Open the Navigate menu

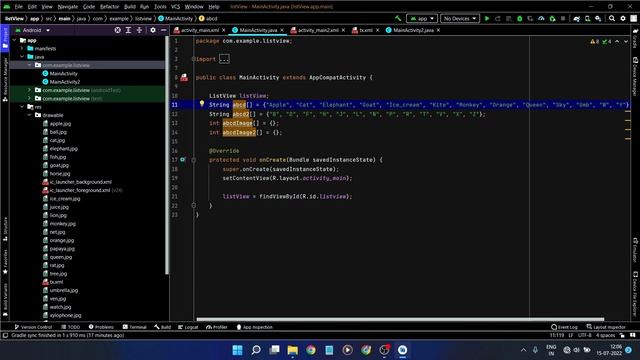tap(68, 7)
